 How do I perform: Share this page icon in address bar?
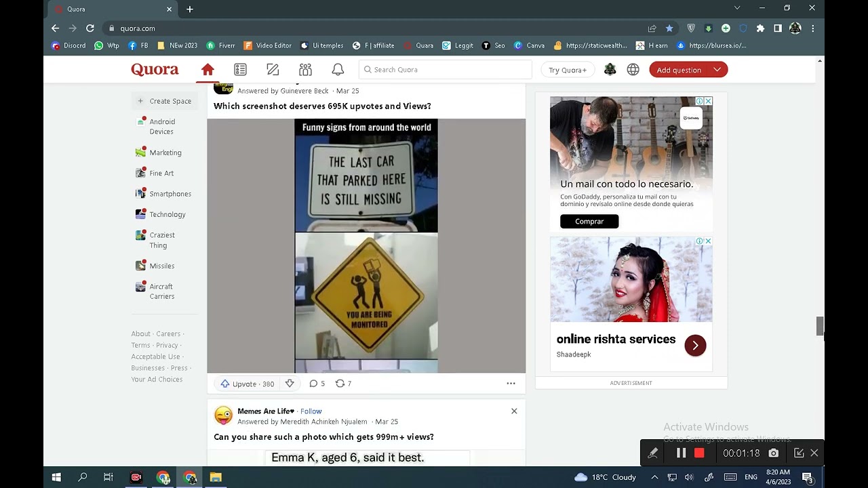point(652,28)
